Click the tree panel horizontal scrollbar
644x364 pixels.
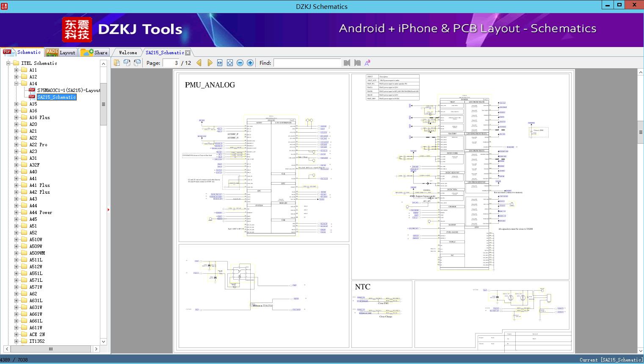pos(51,349)
